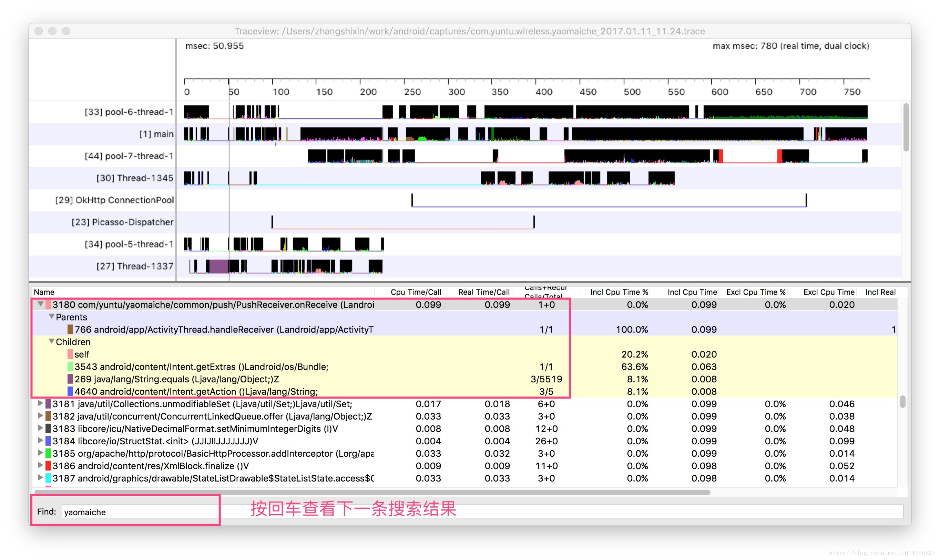Viewport: 940px width, 560px height.
Task: Select the [1] main thread row
Action: click(x=156, y=134)
